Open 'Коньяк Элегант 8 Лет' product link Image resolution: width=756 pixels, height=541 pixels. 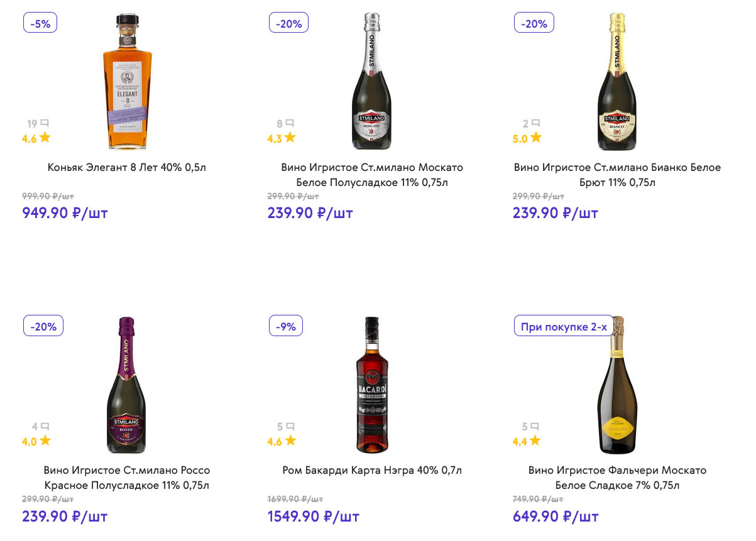(127, 167)
